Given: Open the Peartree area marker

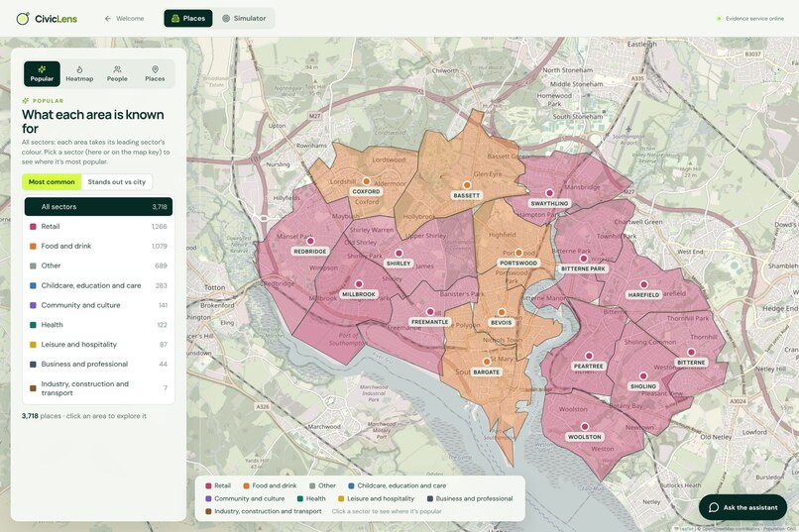Looking at the screenshot, I should pos(589,356).
